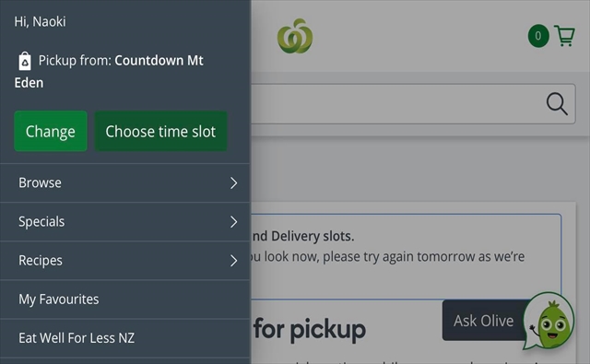Screen dimensions: 590x364
Task: Open the shopping cart icon
Action: pyautogui.click(x=564, y=36)
